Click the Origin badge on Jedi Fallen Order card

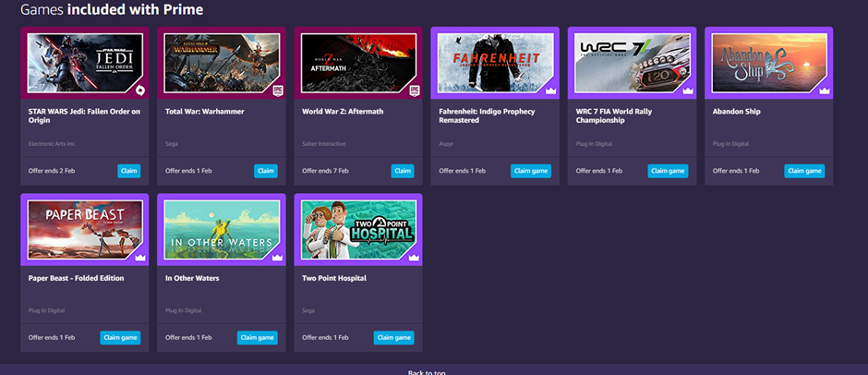(140, 90)
